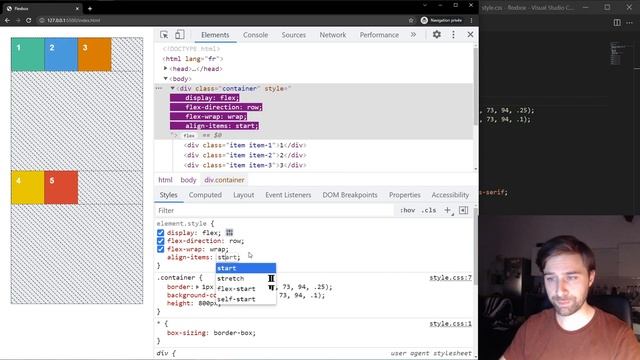Select the div item-1 DOM node
Screen dimensions: 640x360
click(x=245, y=145)
